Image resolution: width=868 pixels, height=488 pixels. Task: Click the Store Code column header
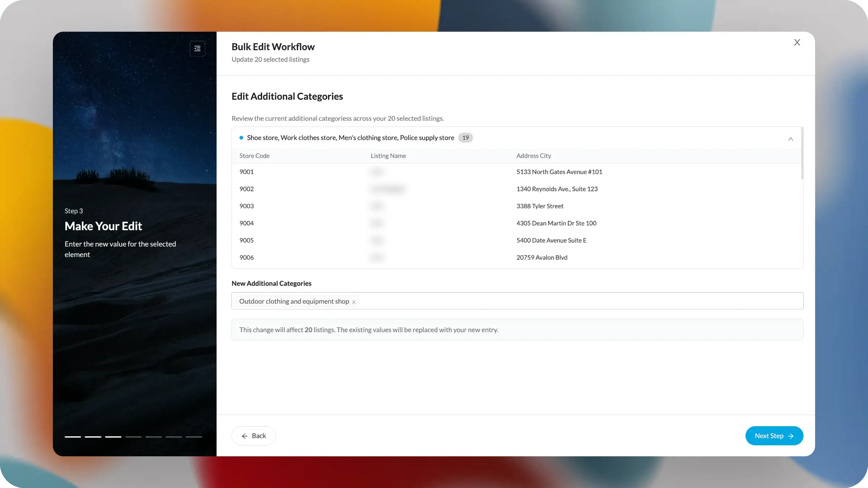[254, 156]
